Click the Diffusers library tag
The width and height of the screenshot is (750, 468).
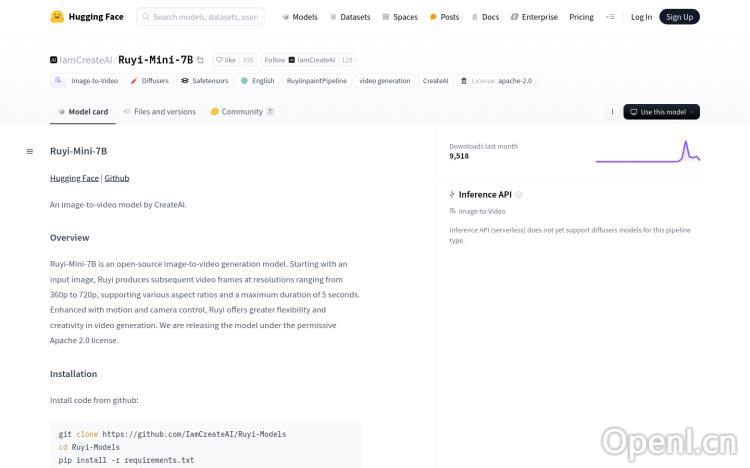pyautogui.click(x=150, y=81)
